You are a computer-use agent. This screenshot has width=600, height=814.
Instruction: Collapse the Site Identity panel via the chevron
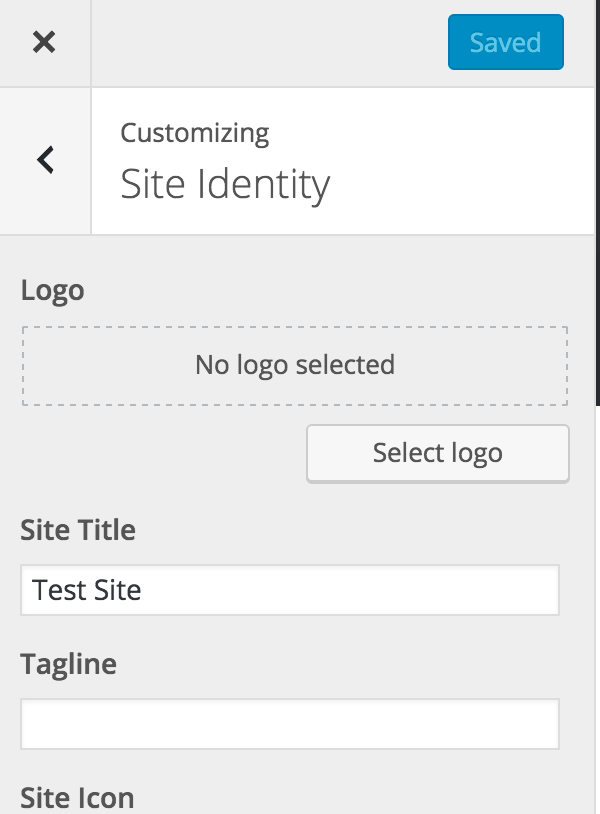(43, 160)
